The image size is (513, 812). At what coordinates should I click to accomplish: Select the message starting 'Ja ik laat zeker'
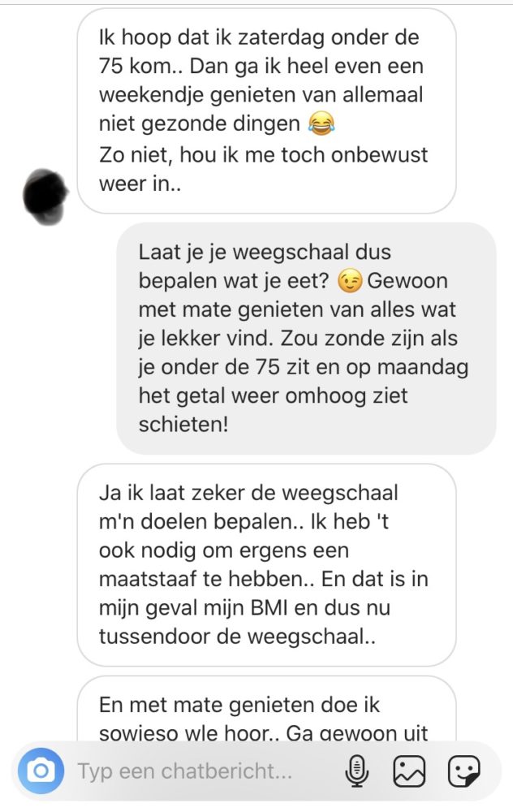(x=266, y=565)
